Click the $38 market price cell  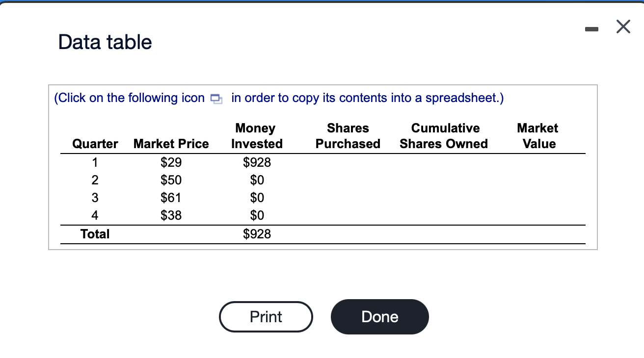click(171, 215)
